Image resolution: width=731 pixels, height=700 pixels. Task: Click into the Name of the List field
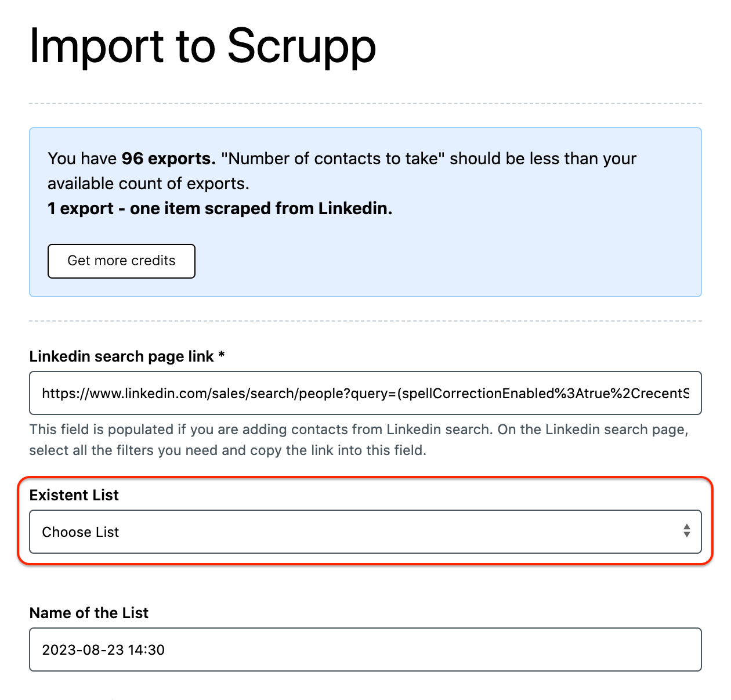(x=365, y=650)
